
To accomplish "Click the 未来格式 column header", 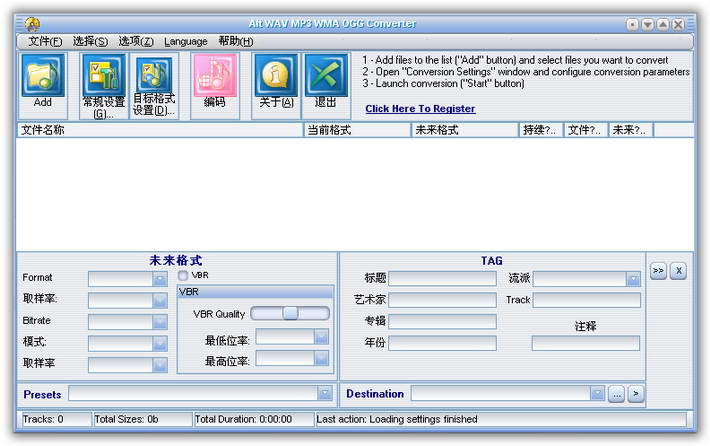I will (x=464, y=130).
